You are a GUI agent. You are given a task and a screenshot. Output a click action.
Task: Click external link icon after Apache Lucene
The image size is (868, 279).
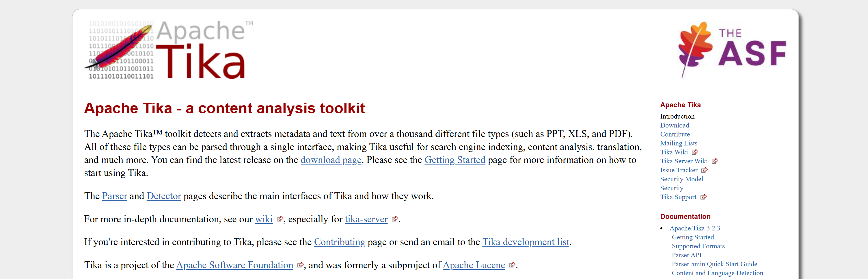click(512, 265)
